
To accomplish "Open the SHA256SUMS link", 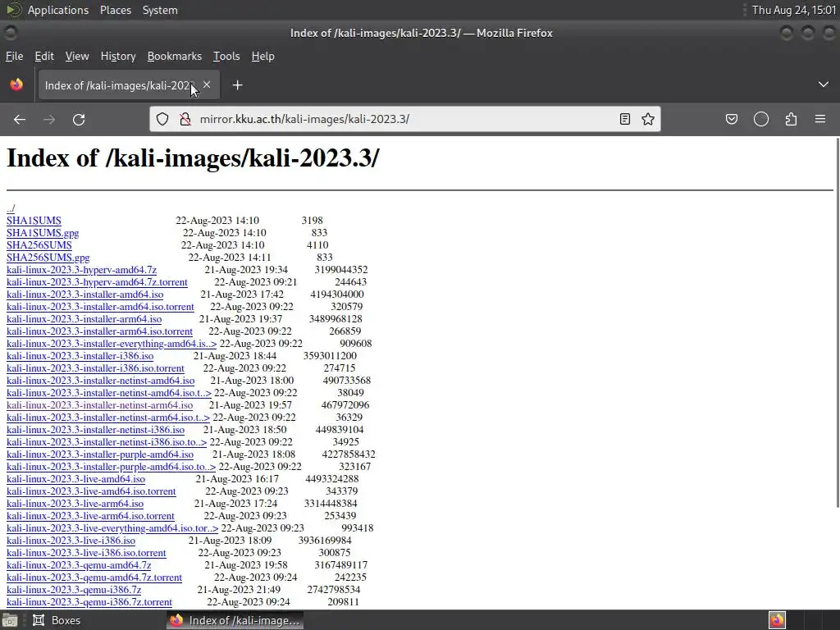I will [x=39, y=244].
